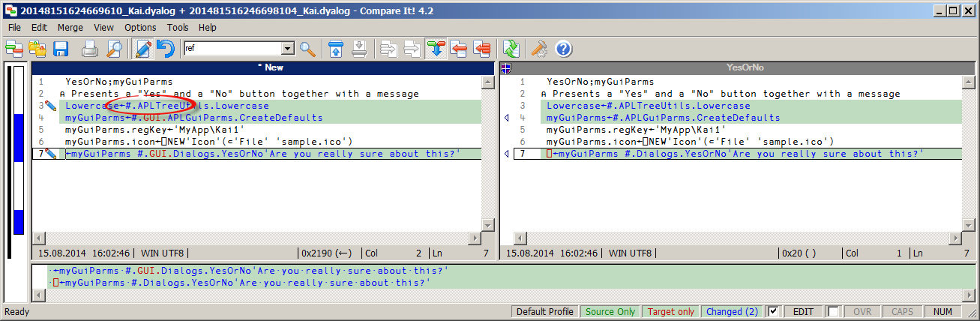The image size is (980, 321).
Task: Click right pane comment line 2 'Presents a "Yes"'
Action: coord(720,94)
